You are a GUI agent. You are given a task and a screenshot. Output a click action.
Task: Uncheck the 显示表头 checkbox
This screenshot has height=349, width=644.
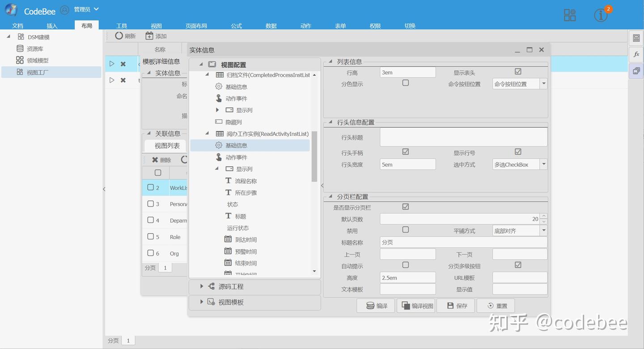[517, 71]
